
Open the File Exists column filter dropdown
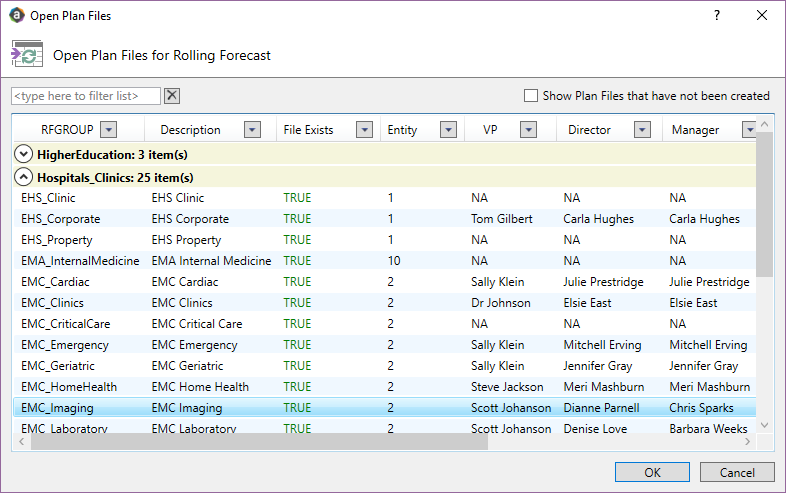364,130
